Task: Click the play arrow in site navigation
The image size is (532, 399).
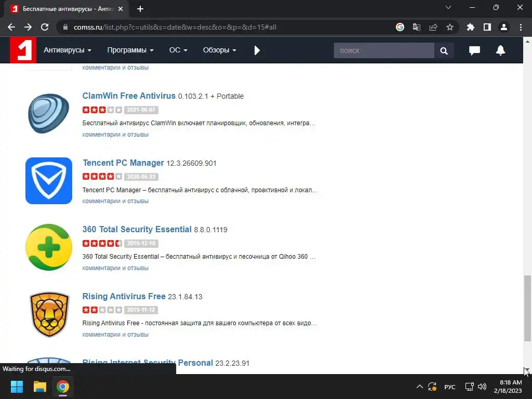Action: pyautogui.click(x=257, y=50)
